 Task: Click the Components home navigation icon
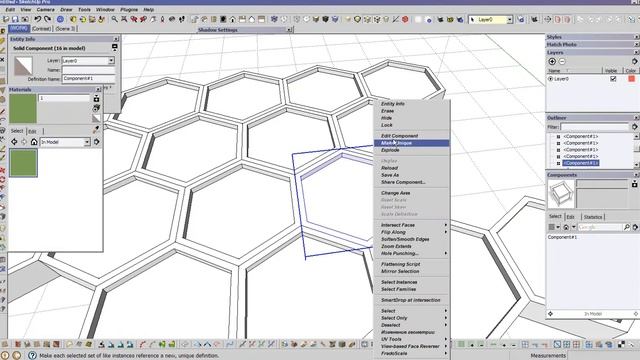coord(566,227)
